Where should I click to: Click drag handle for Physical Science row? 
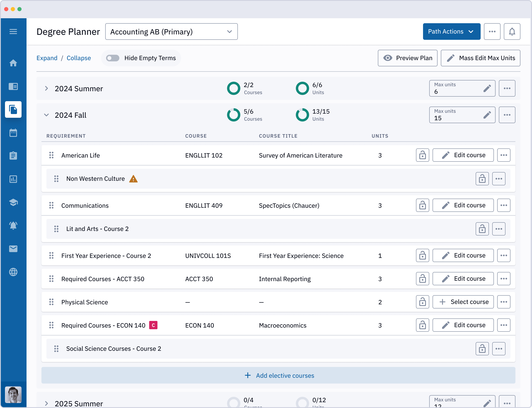pos(51,302)
